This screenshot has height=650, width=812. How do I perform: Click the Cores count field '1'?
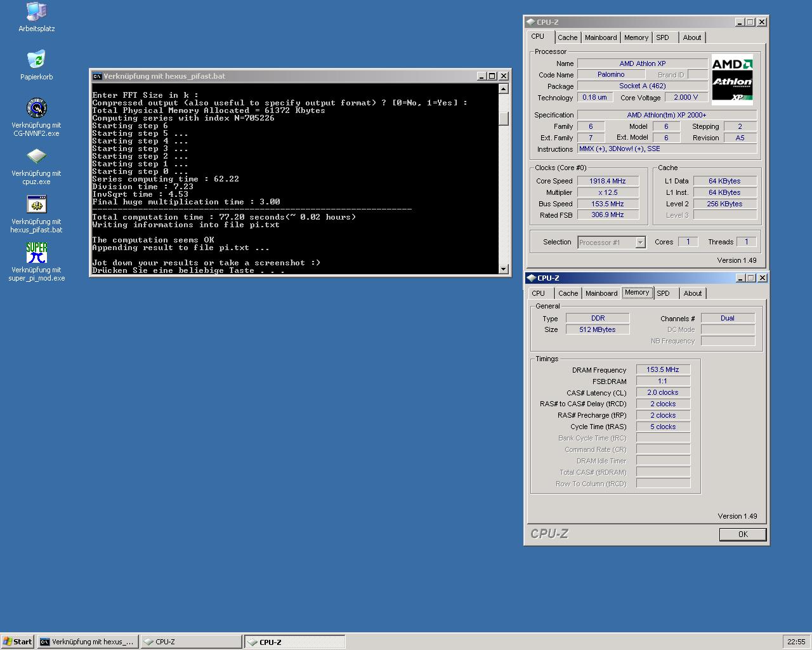(688, 242)
